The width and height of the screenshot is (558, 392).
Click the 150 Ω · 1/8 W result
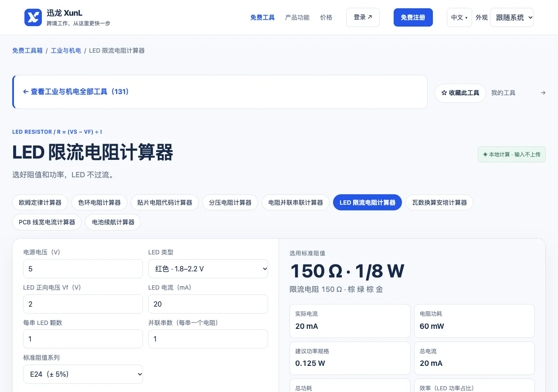347,271
